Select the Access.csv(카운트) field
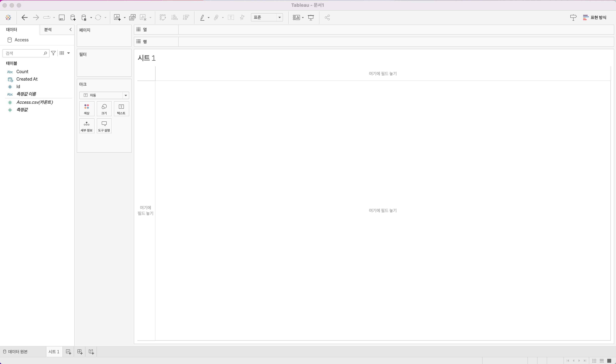616x364 pixels. [35, 102]
